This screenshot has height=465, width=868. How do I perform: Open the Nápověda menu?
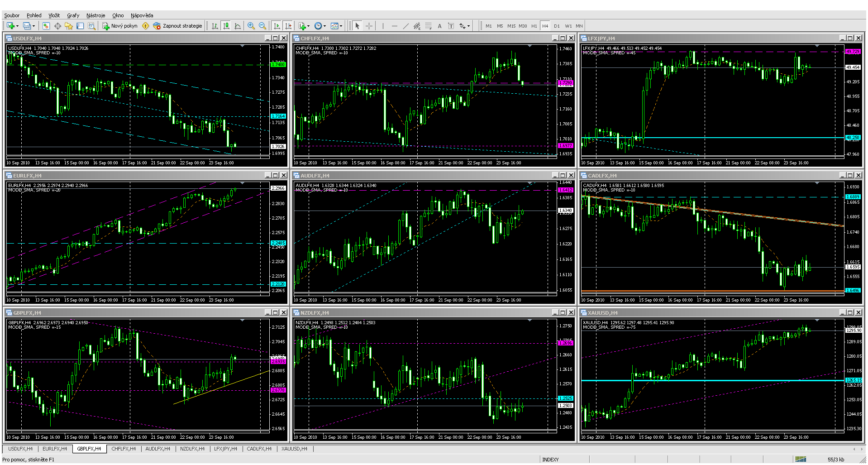tap(142, 15)
